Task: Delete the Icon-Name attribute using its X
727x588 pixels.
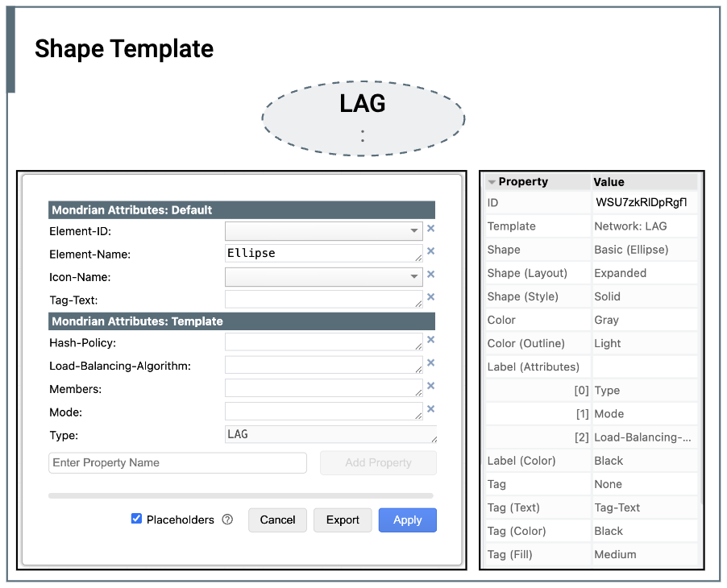Action: pos(430,275)
